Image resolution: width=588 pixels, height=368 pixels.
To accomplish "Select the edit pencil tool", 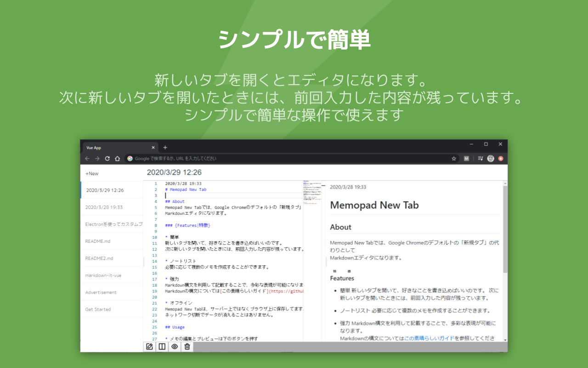I will pos(149,347).
